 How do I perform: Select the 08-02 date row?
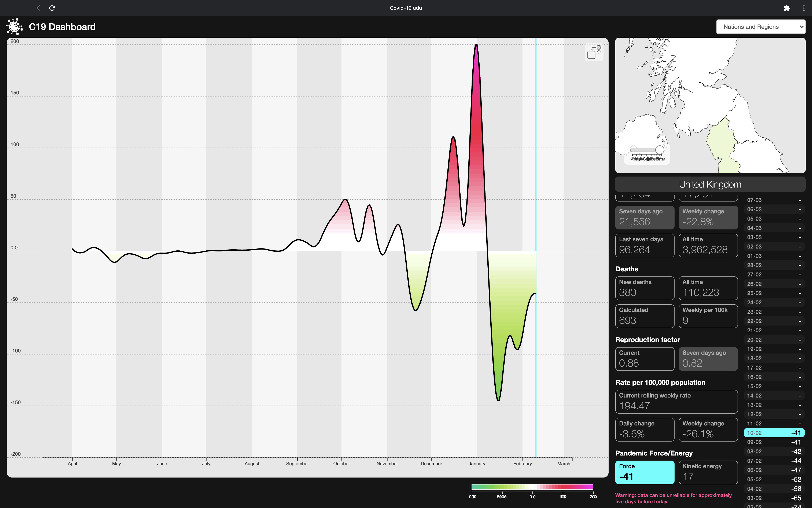[774, 451]
